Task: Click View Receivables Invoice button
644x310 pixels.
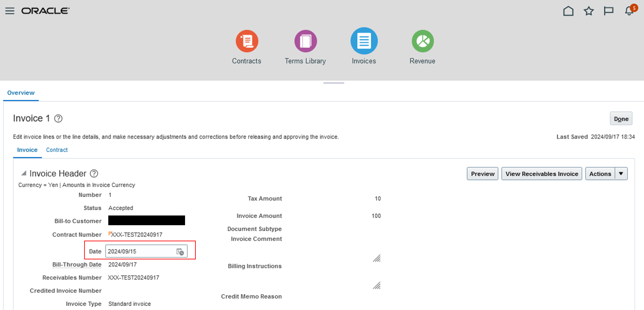Action: click(x=542, y=174)
